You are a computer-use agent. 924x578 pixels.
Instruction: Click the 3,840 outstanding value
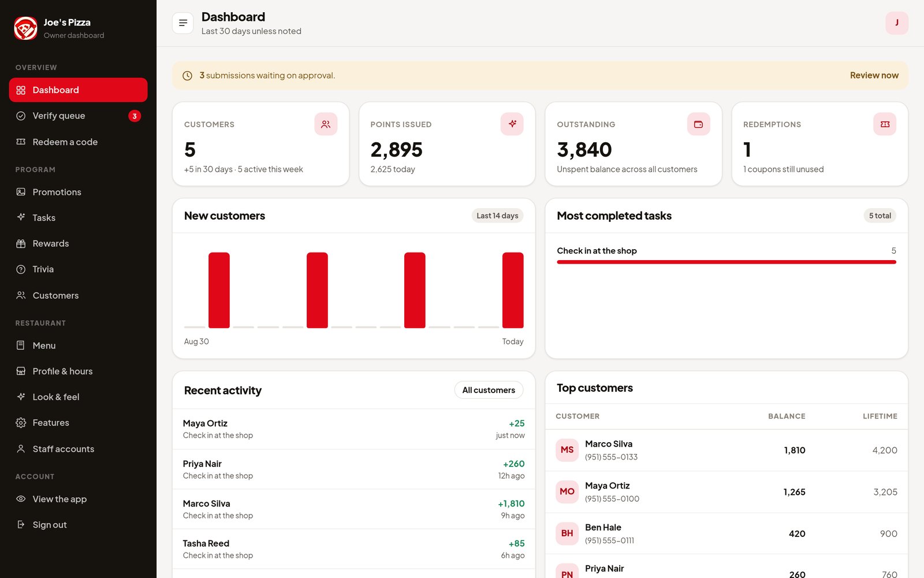pos(584,150)
